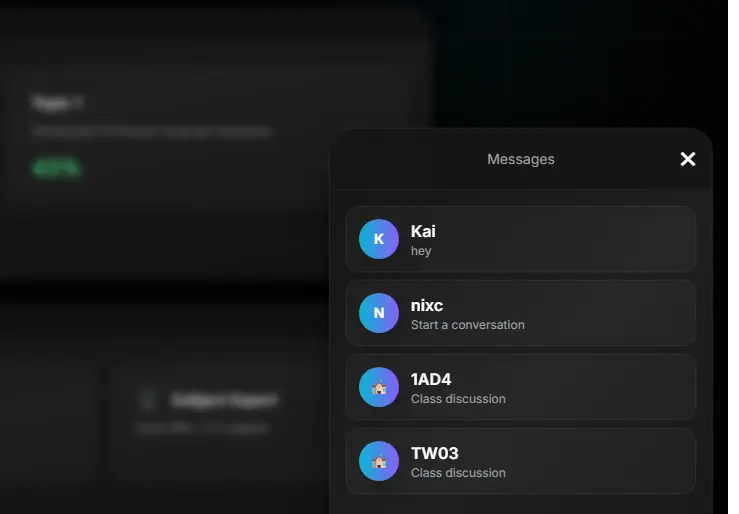This screenshot has width=739, height=514.
Task: Click the blurred Type heading in background
Action: click(57, 102)
